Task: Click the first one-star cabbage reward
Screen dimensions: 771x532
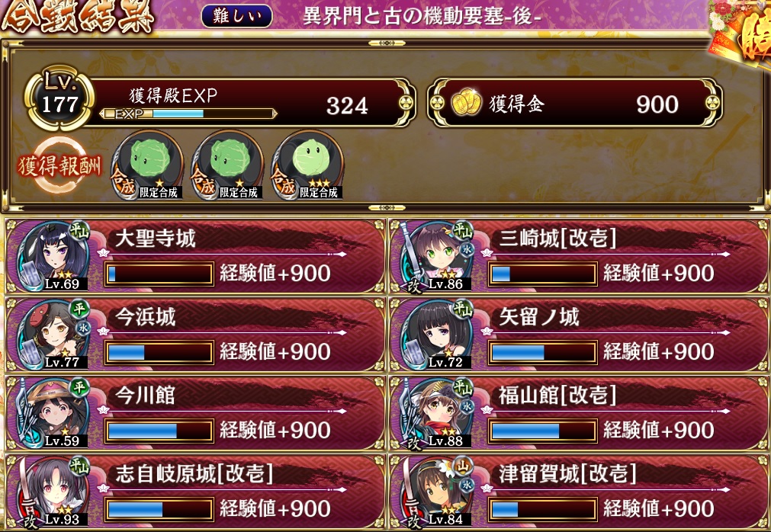Action: pyautogui.click(x=147, y=165)
